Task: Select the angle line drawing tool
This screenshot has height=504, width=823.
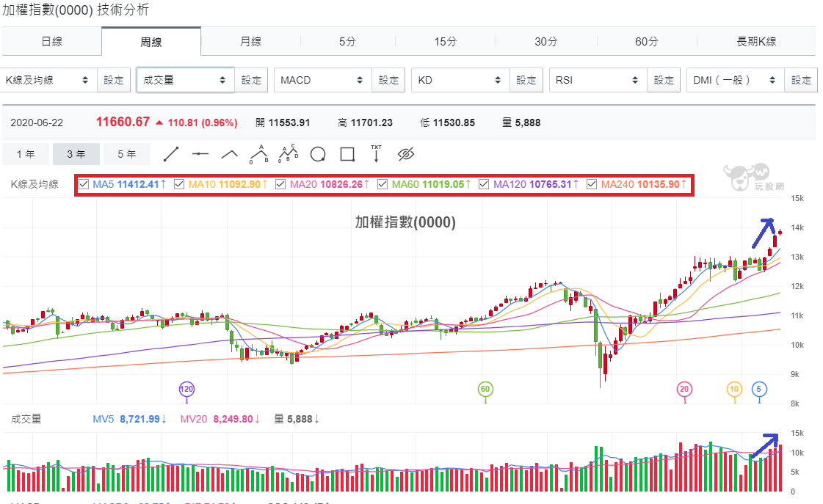Action: pos(229,154)
